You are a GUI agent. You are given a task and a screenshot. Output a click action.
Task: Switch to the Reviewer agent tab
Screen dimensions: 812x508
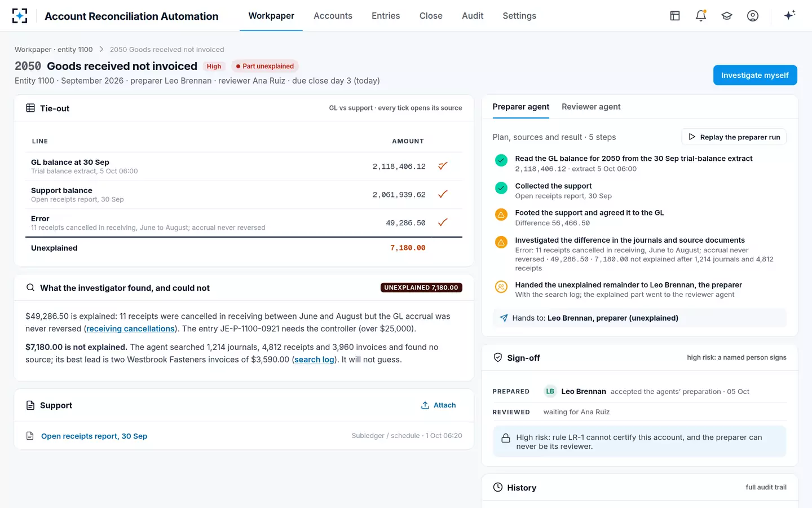tap(591, 107)
